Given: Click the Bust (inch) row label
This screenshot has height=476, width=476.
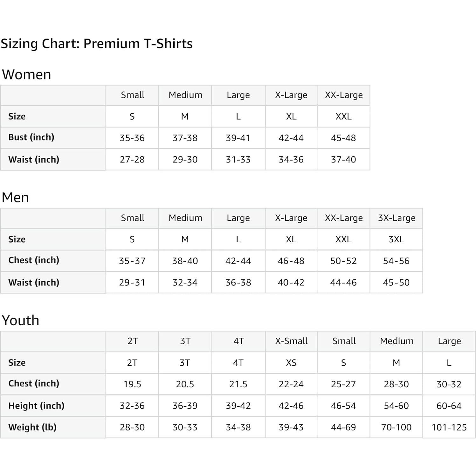Looking at the screenshot, I should (31, 137).
